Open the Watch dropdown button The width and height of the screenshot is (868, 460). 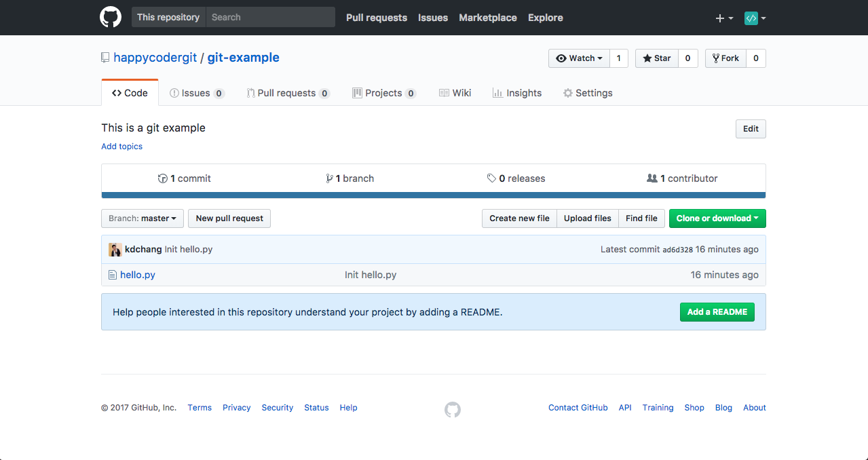(579, 58)
